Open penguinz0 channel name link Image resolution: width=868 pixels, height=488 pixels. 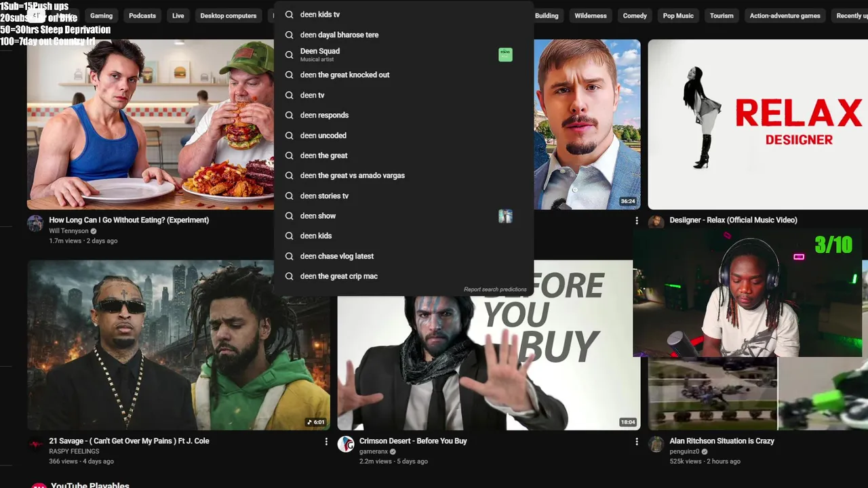[x=684, y=451]
